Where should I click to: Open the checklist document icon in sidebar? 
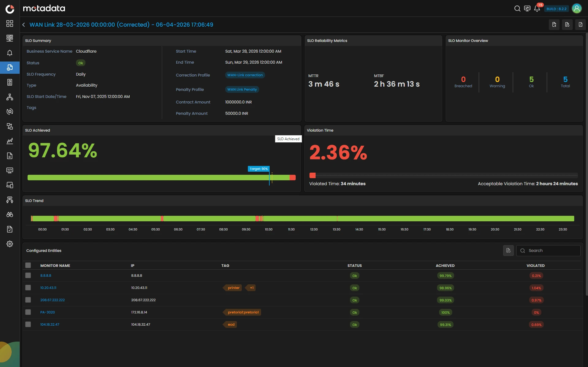coord(10,229)
